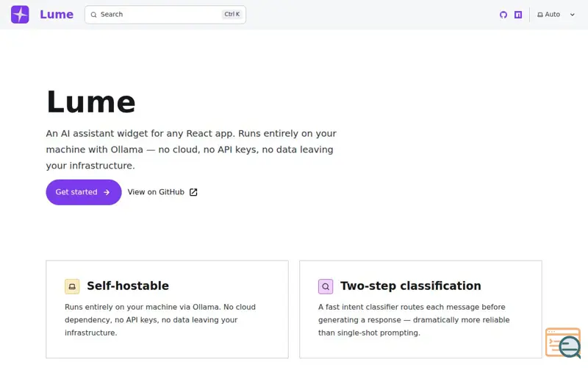Open the npm icon in header
Viewport: 588px width, 368px height.
click(518, 15)
